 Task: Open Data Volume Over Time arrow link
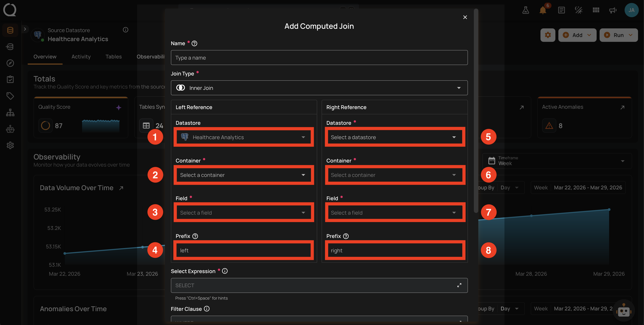pos(121,188)
